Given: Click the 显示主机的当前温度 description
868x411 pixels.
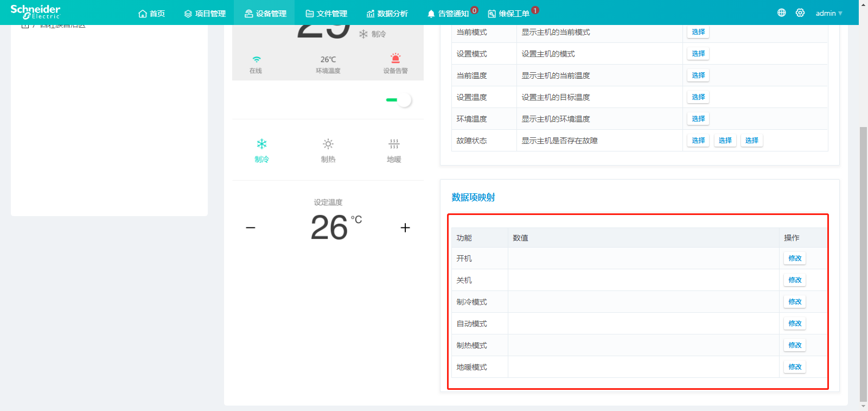Looking at the screenshot, I should point(556,75).
